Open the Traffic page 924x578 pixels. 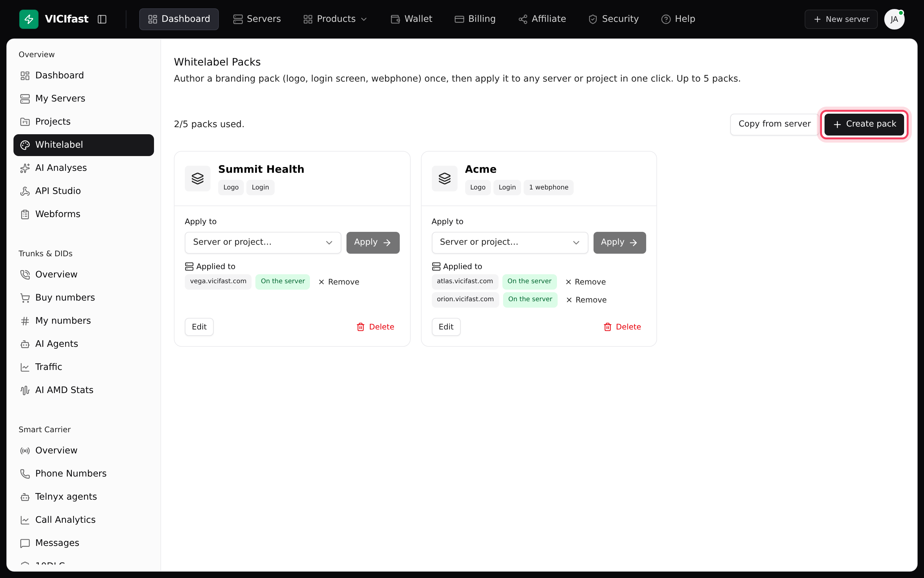(x=84, y=367)
